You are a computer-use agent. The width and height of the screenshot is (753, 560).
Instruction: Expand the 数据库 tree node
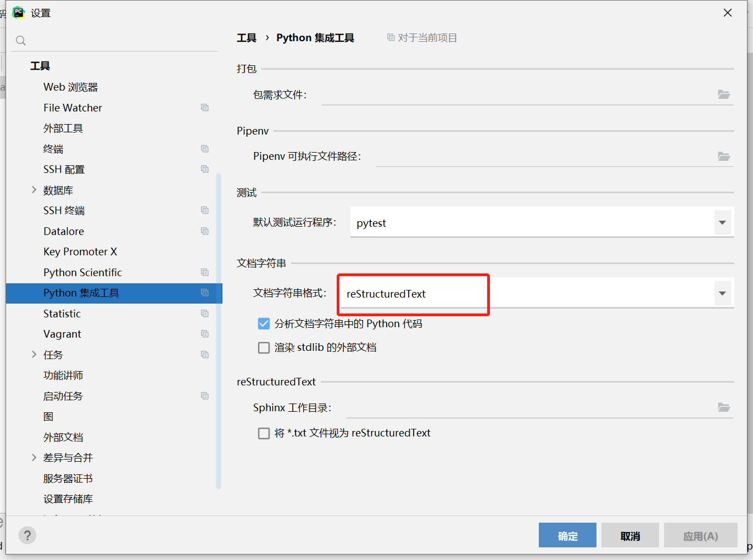[x=34, y=190]
